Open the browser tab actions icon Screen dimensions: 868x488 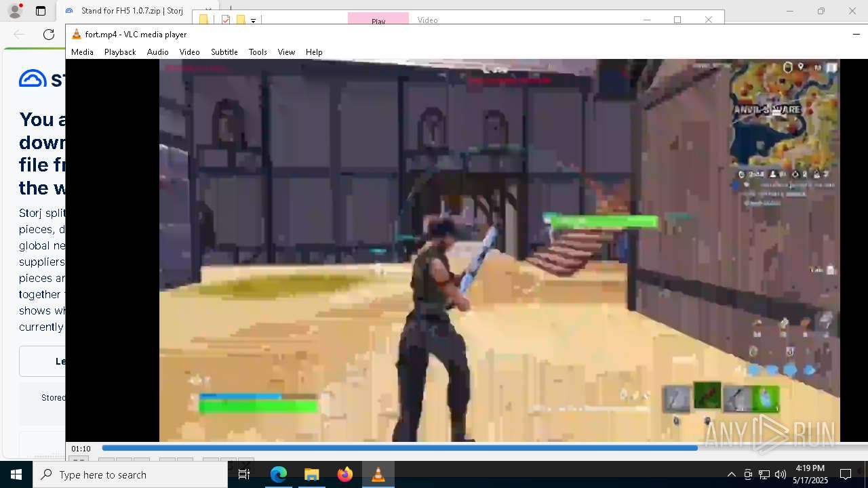[41, 11]
